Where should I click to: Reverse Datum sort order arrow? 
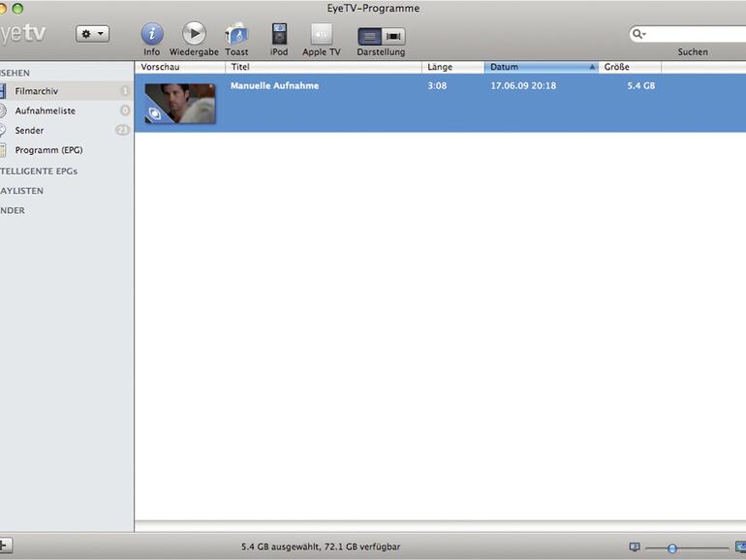[592, 67]
